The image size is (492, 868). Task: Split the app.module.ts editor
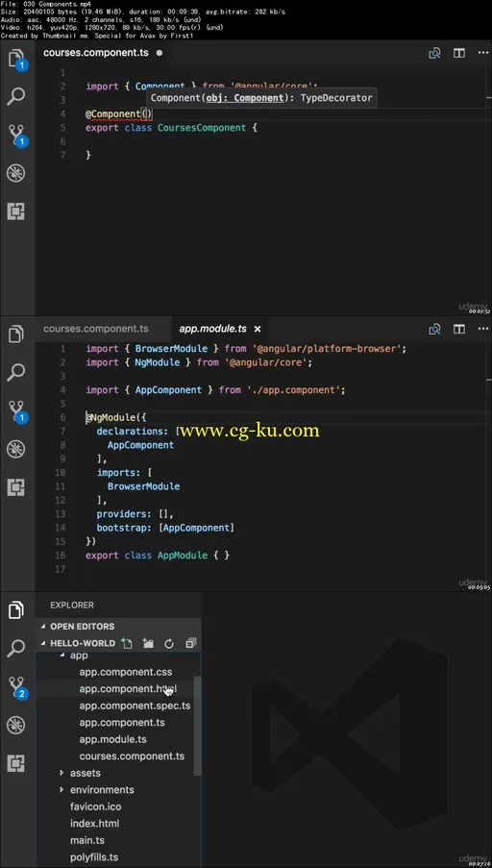(x=459, y=329)
